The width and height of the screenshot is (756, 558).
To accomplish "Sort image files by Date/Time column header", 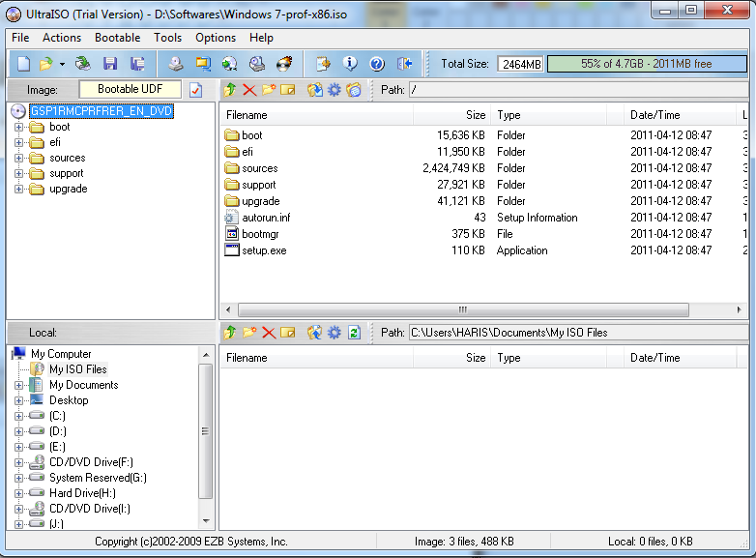I will coord(680,115).
